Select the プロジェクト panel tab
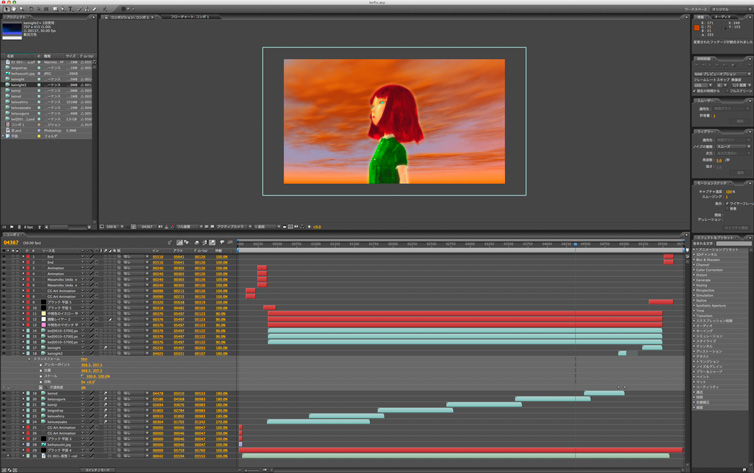This screenshot has height=473, width=754. pos(16,17)
